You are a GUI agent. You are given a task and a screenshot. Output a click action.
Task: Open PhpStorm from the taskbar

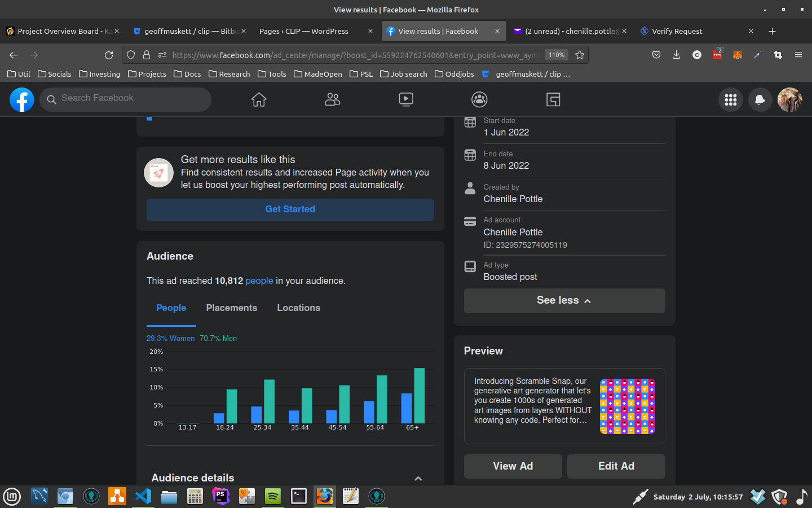click(x=221, y=496)
